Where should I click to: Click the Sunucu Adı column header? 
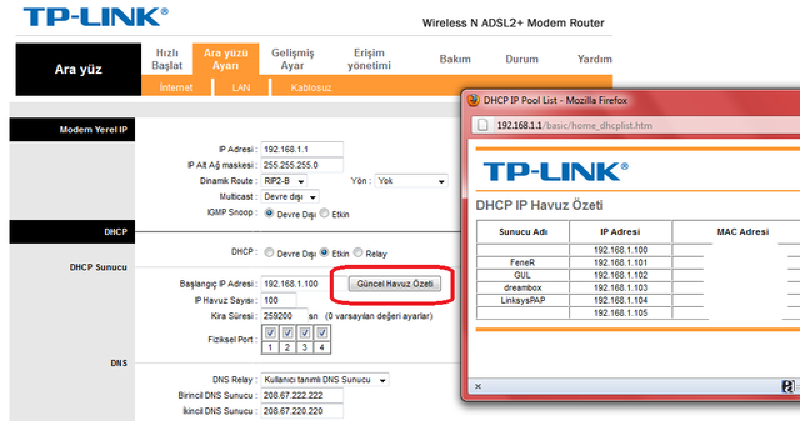pos(523,232)
